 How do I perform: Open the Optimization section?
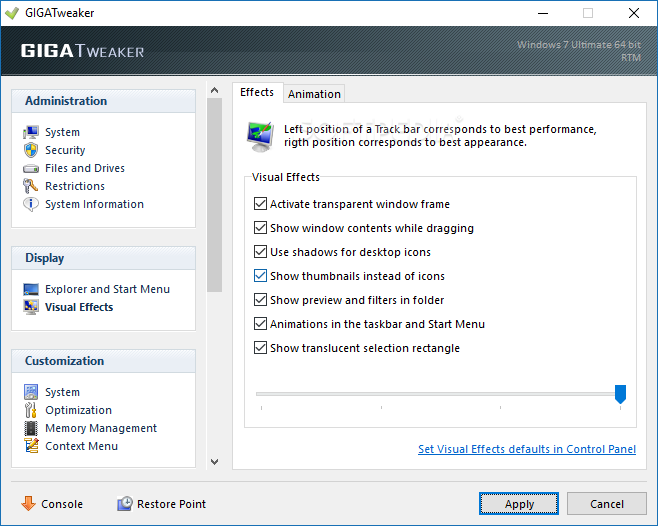78,410
